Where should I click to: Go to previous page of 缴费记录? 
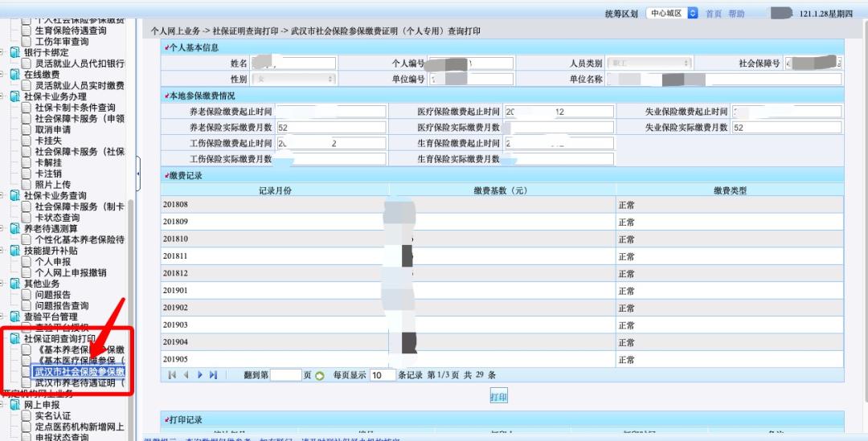[186, 375]
